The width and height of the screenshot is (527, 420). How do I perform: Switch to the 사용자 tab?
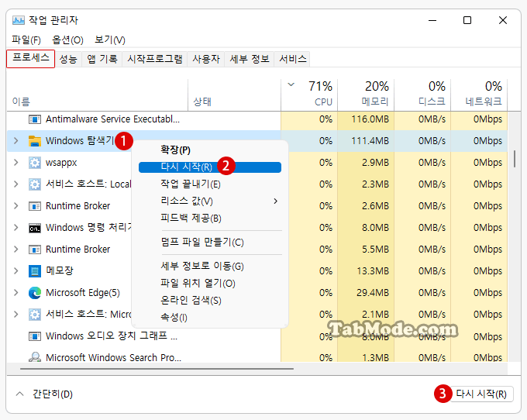[x=206, y=59]
